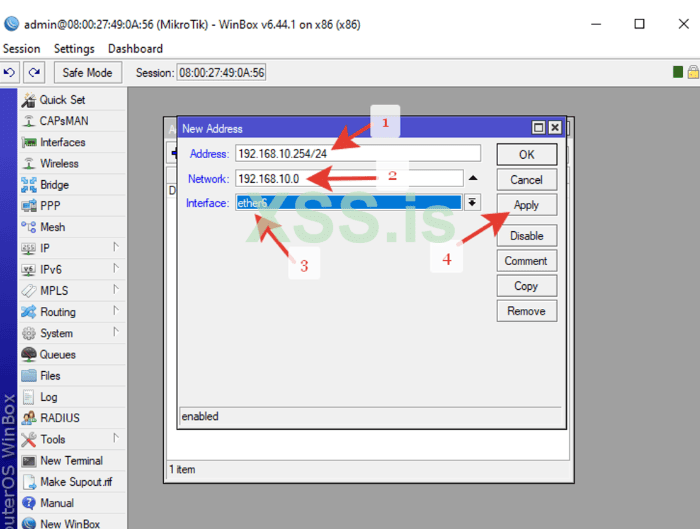Expand the MPLS submenu arrow
This screenshot has width=700, height=530.
(x=116, y=289)
